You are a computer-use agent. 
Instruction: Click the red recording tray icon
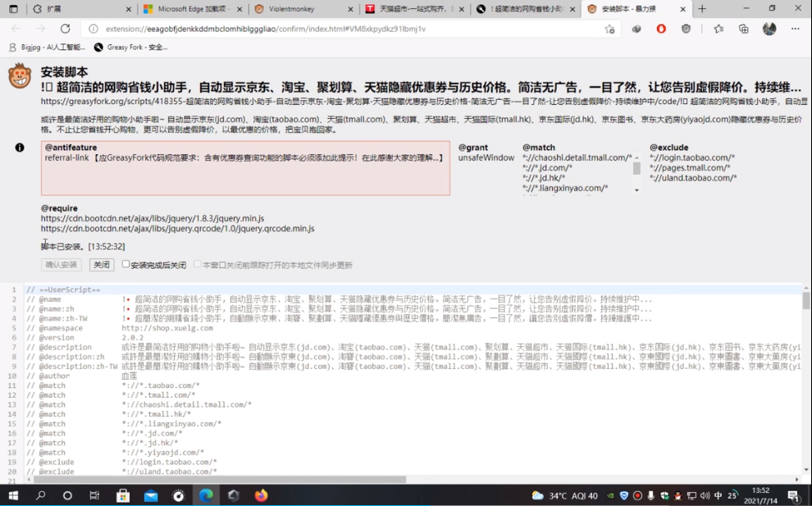637,496
